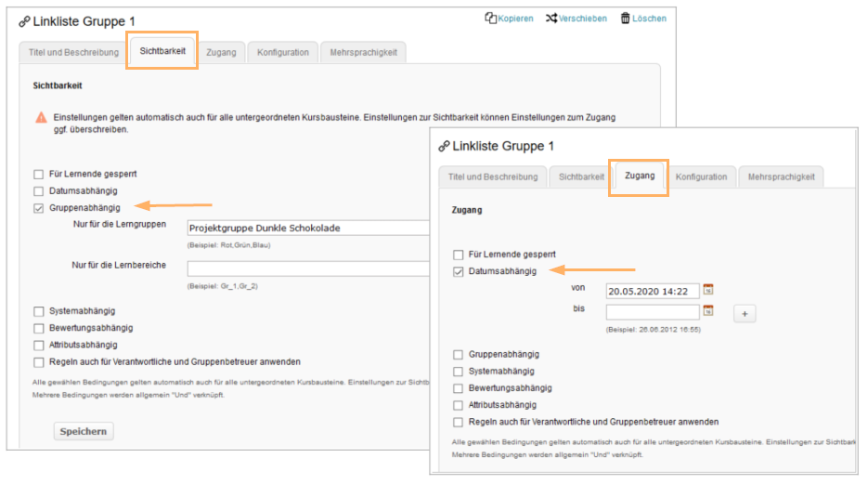Tick Attributsabhängig in the Zugang panel
The image size is (868, 484).
coord(458,405)
